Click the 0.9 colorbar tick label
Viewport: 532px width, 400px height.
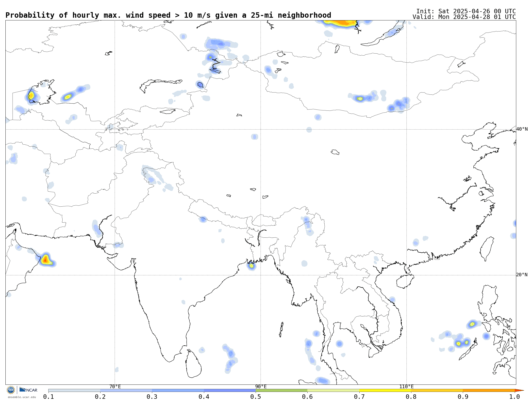point(463,397)
